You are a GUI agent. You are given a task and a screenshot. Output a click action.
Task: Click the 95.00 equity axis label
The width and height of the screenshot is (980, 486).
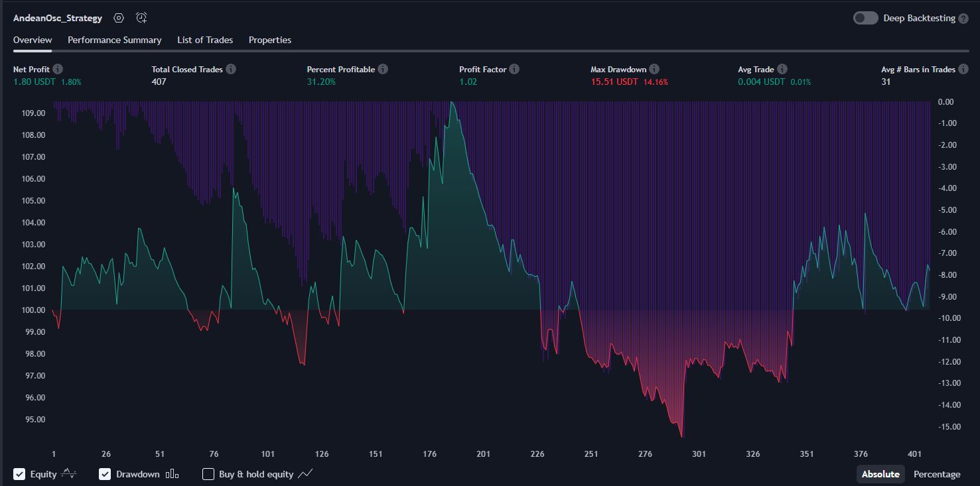[34, 420]
